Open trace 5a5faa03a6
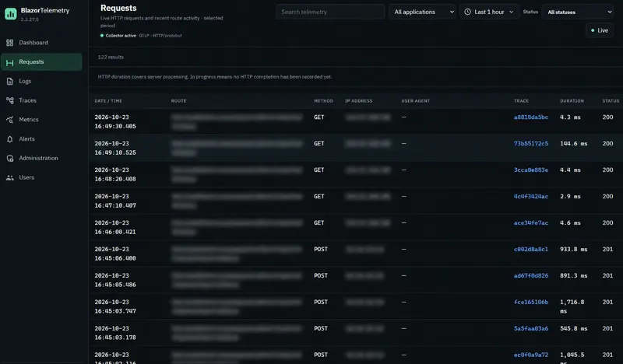Viewport: 623px width, 364px height. (x=531, y=328)
